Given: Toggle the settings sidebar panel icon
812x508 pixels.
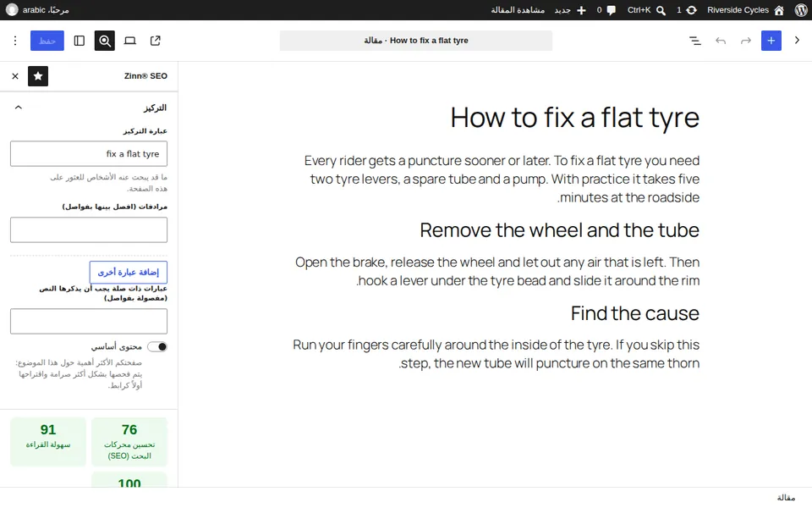Looking at the screenshot, I should point(80,41).
